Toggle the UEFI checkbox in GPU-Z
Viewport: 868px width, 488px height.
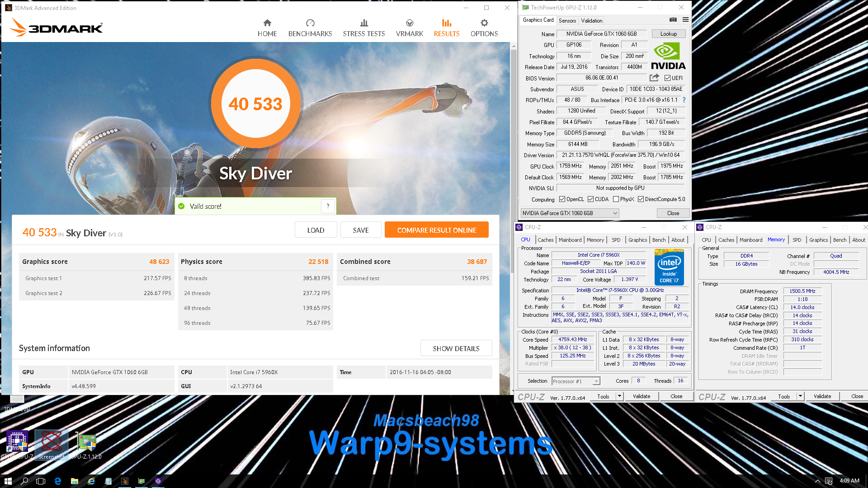[667, 78]
